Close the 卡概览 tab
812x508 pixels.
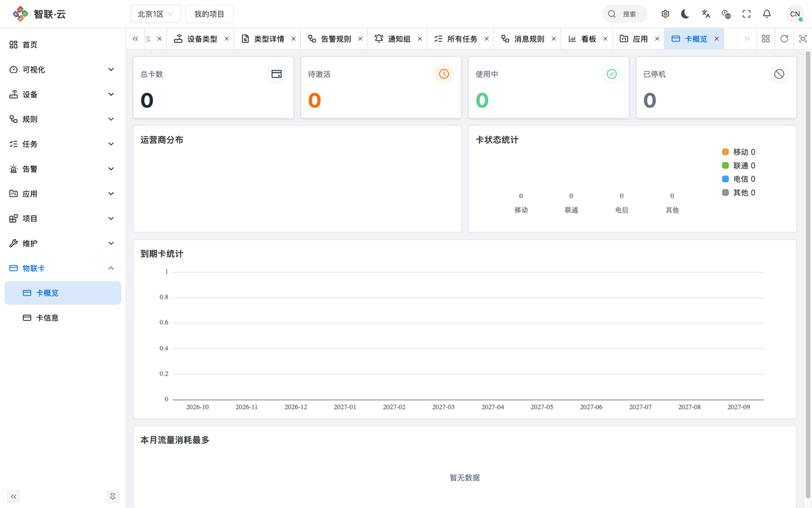tap(717, 39)
